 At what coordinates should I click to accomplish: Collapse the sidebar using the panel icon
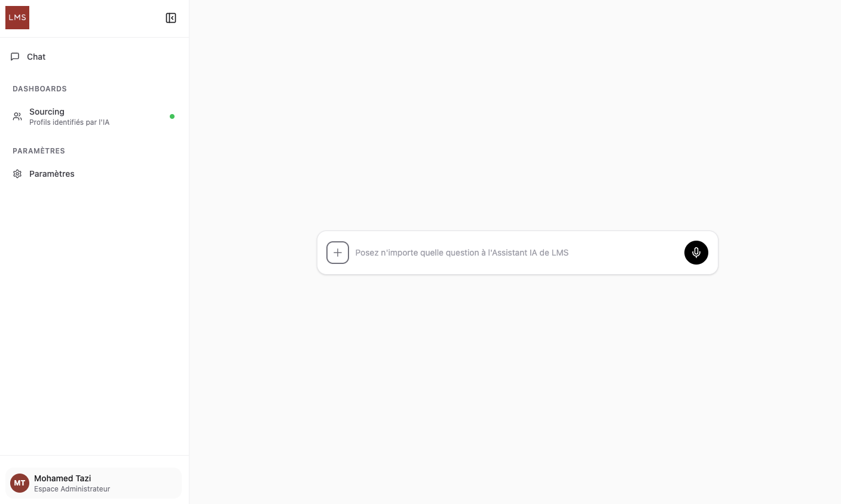coord(171,18)
